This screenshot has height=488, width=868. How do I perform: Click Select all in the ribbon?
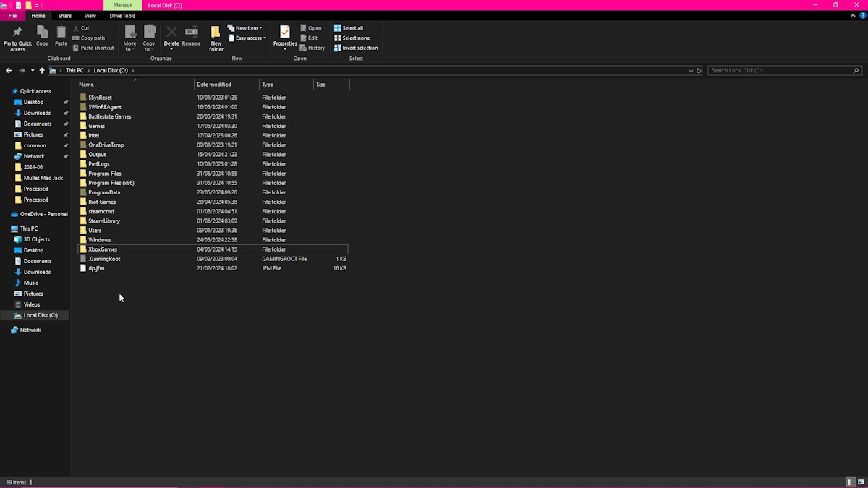click(349, 28)
